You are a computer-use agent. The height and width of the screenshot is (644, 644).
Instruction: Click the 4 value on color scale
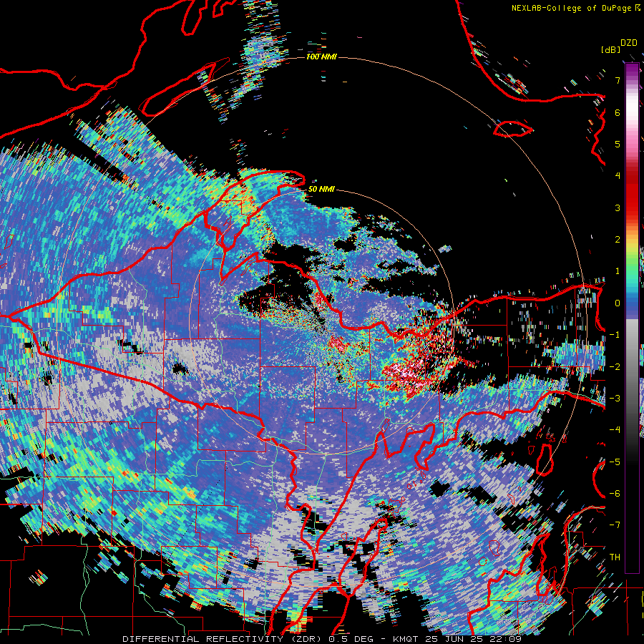coord(618,176)
